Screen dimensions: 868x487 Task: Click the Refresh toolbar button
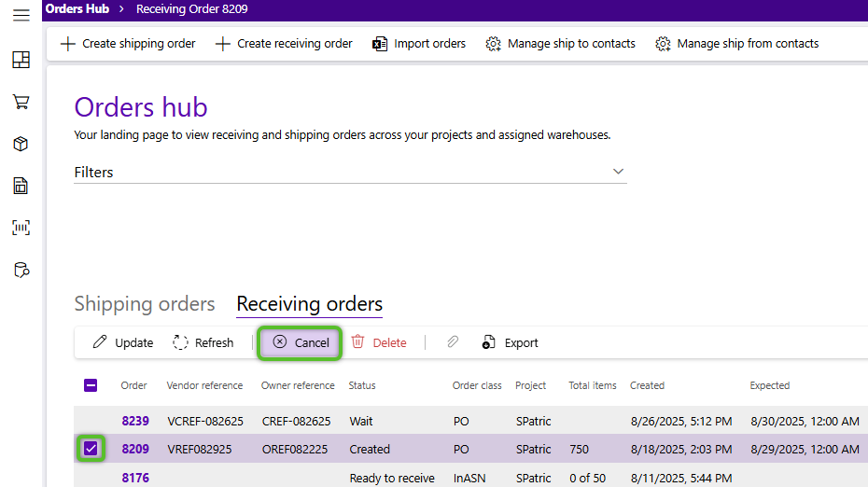point(203,342)
